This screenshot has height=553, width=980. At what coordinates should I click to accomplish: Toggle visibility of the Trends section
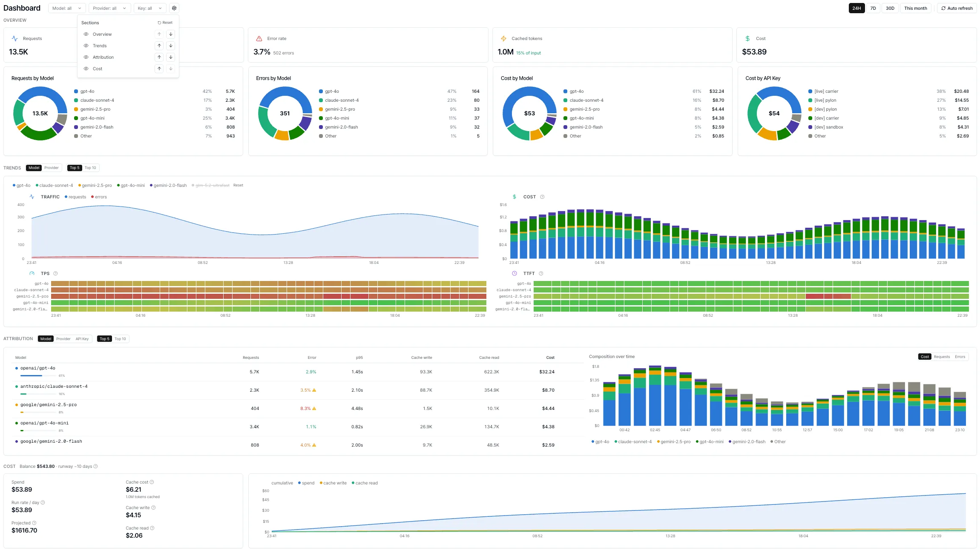(x=86, y=46)
